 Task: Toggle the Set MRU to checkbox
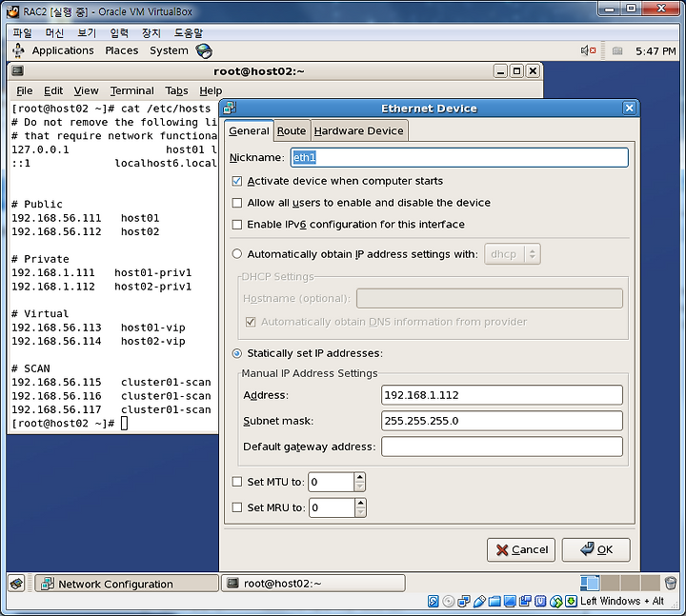pos(236,507)
